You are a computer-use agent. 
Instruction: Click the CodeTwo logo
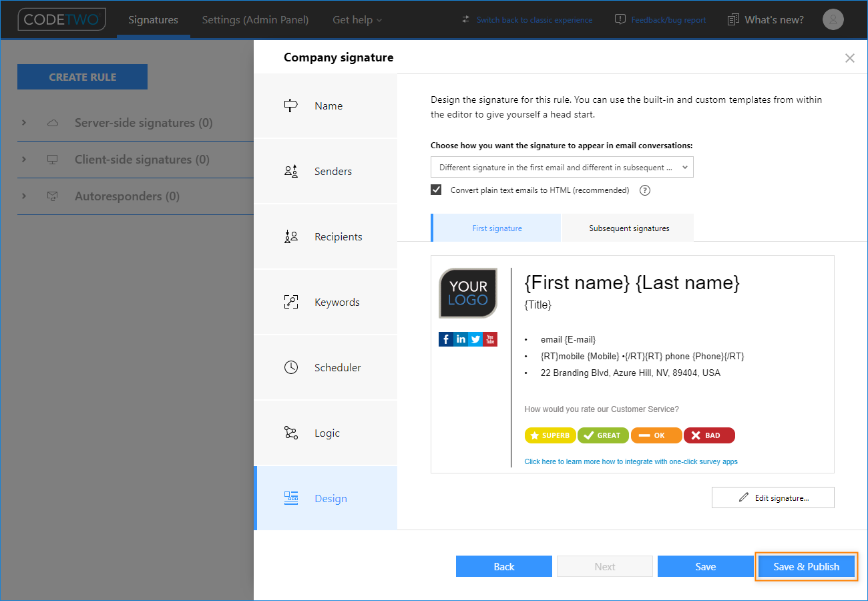pos(61,19)
